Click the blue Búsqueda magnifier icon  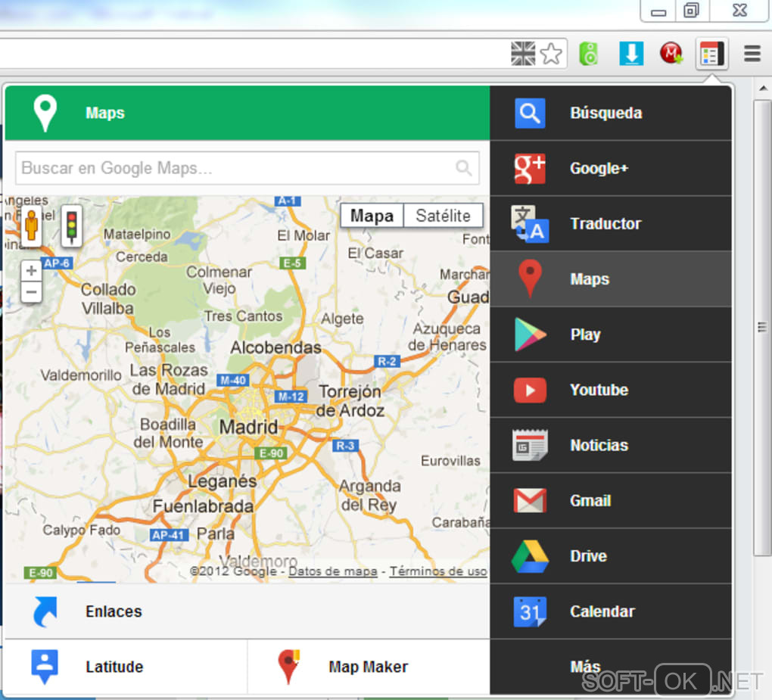[530, 114]
